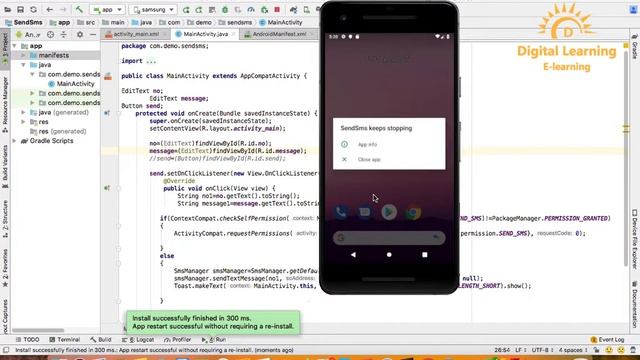Click the Make Project hammer icon

[79, 9]
